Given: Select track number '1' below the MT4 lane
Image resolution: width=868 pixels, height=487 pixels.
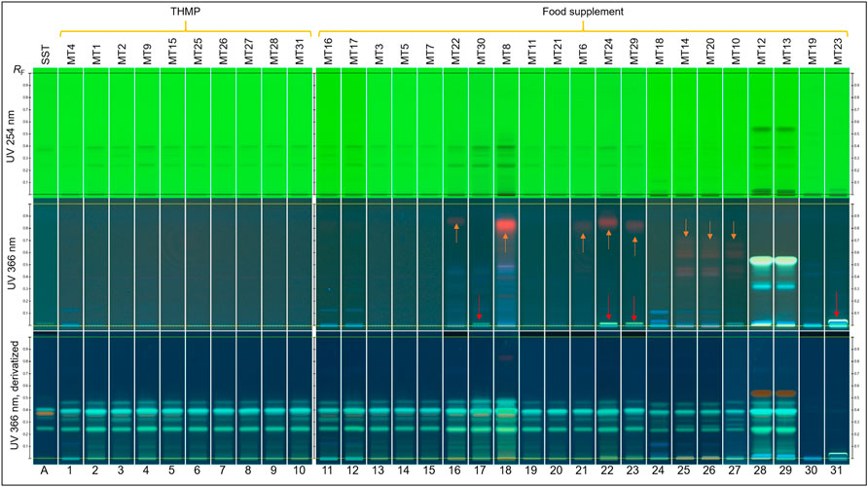Looking at the screenshot, I should pos(70,471).
